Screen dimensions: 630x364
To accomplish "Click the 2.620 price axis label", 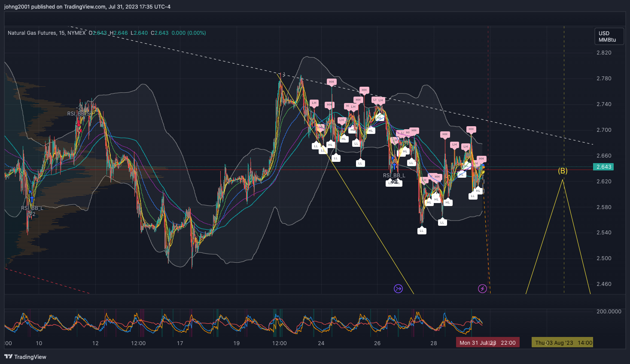I will pos(604,182).
